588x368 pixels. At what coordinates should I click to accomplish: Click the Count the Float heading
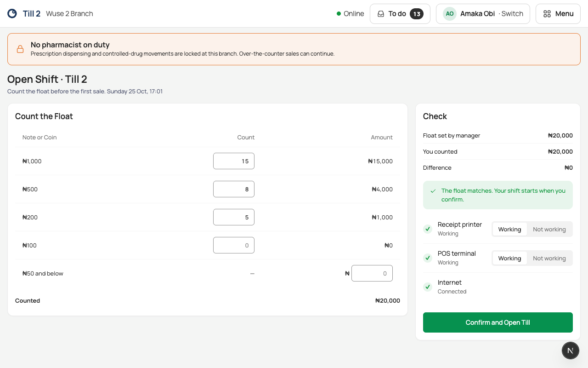pos(44,116)
